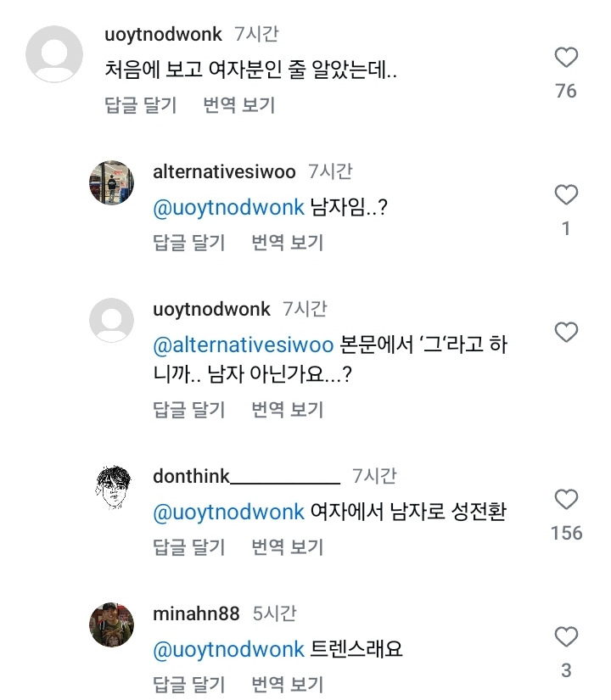Like the top comment with 76 likes
The width and height of the screenshot is (611, 700).
pyautogui.click(x=566, y=58)
